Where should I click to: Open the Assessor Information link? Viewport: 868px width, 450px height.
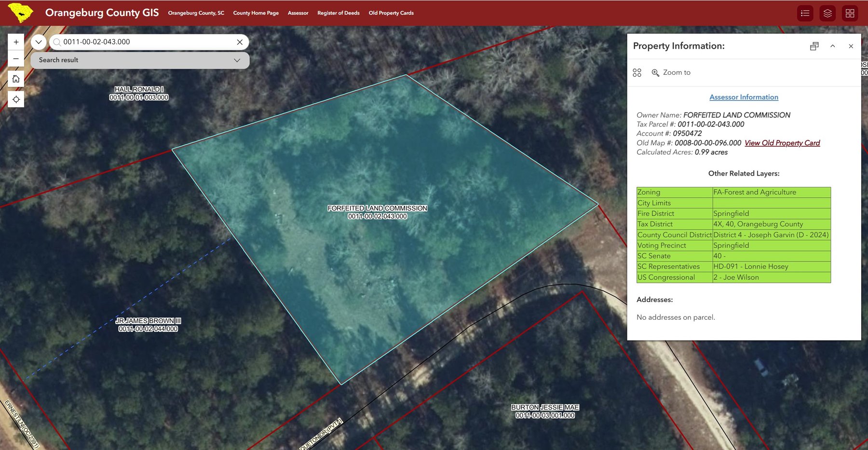[x=743, y=97]
